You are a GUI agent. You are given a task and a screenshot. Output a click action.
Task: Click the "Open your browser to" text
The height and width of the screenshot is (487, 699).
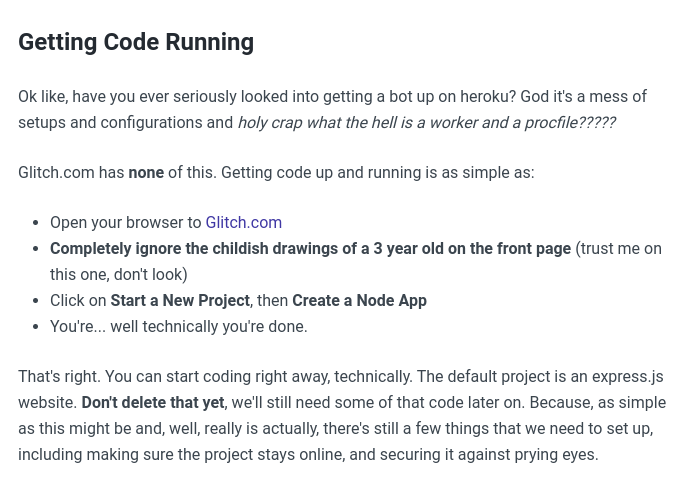(x=126, y=222)
